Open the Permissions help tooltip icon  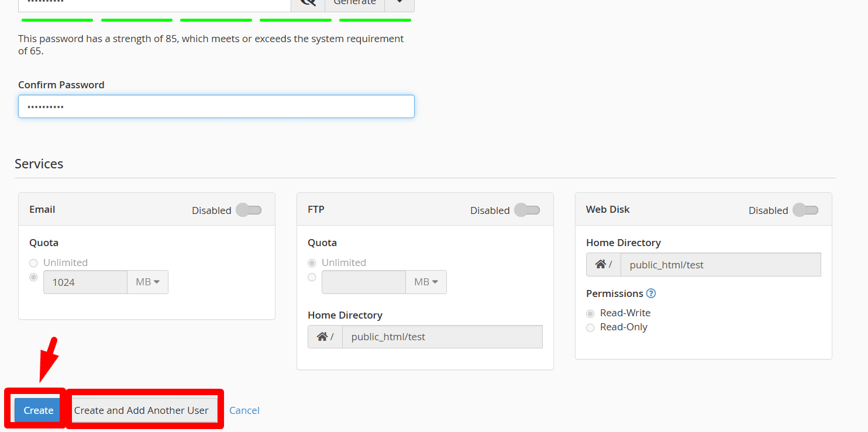(x=651, y=293)
